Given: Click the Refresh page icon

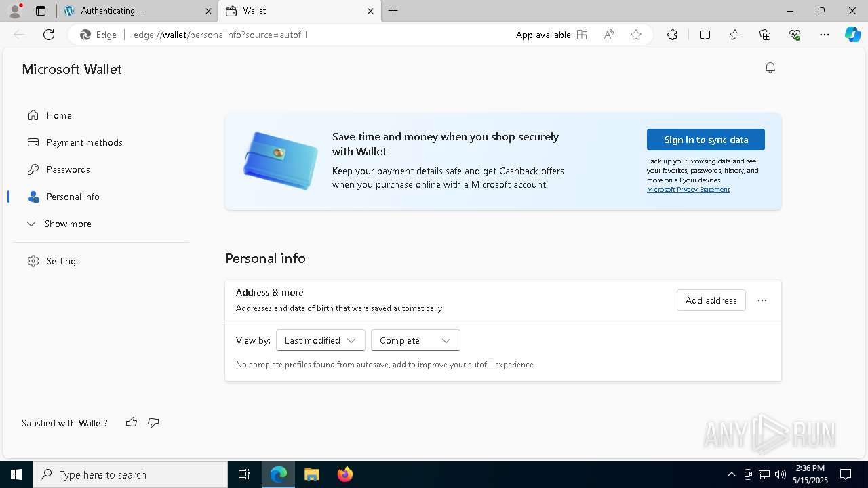Looking at the screenshot, I should click(x=49, y=35).
